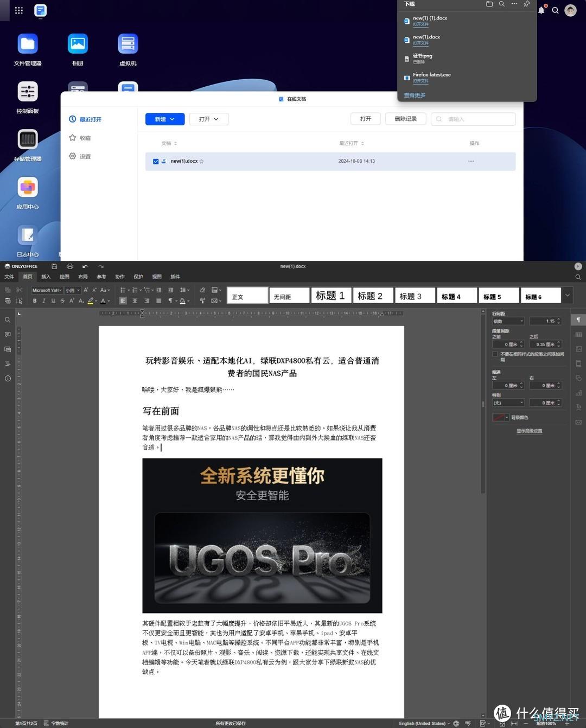The width and height of the screenshot is (586, 728).
Task: Switch to the 协作 (Collaboration) tab
Action: click(120, 277)
